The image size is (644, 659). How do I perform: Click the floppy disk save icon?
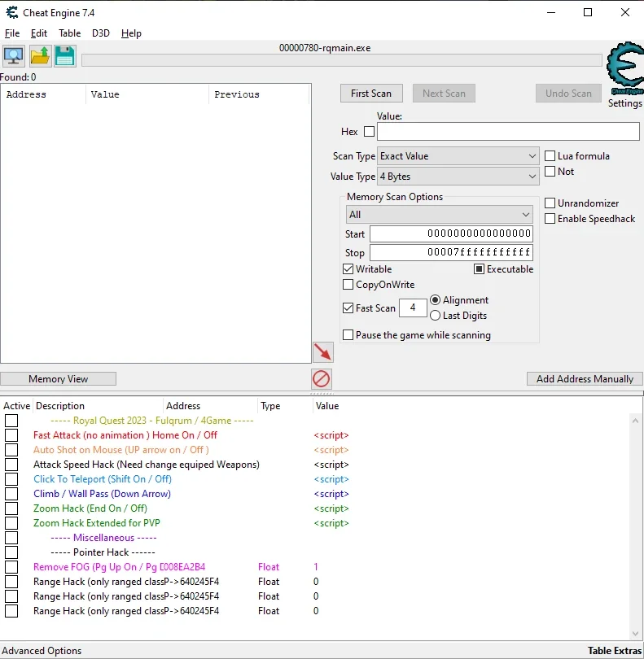65,56
